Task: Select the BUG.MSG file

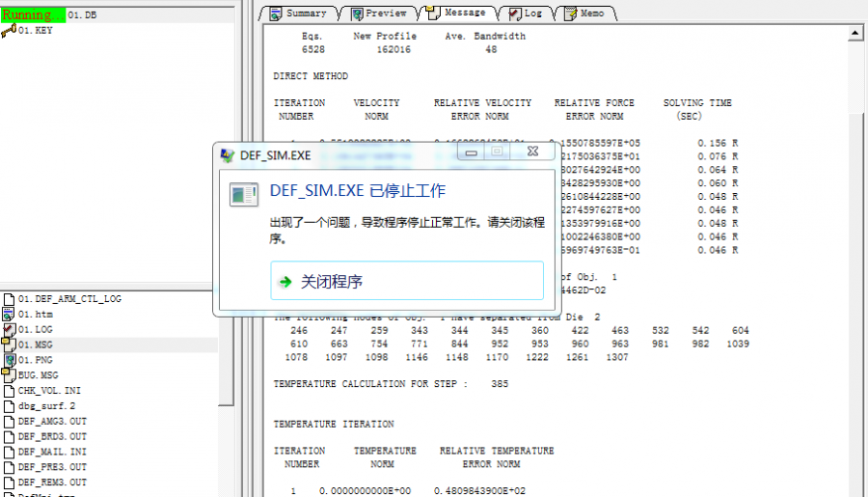Action: coord(39,375)
